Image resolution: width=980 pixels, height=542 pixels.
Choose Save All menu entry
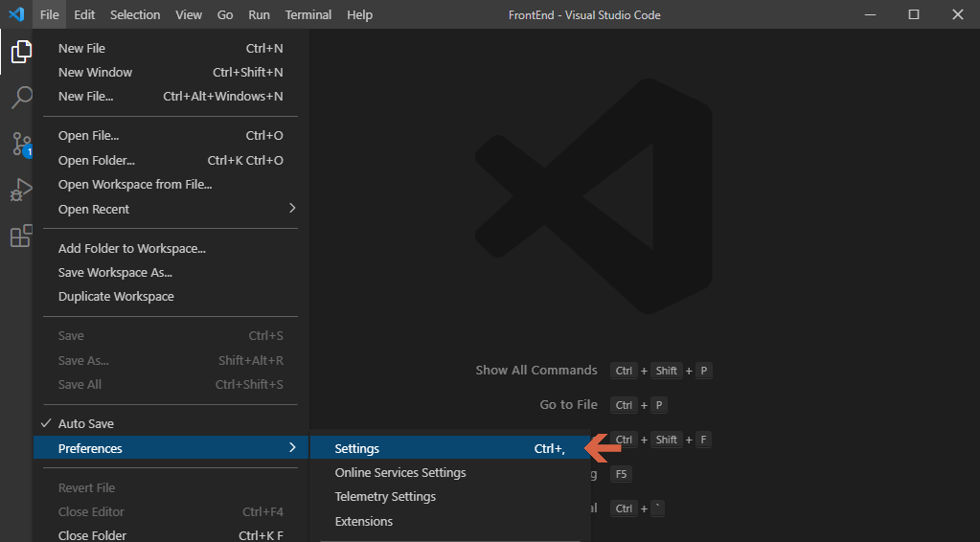coord(171,384)
